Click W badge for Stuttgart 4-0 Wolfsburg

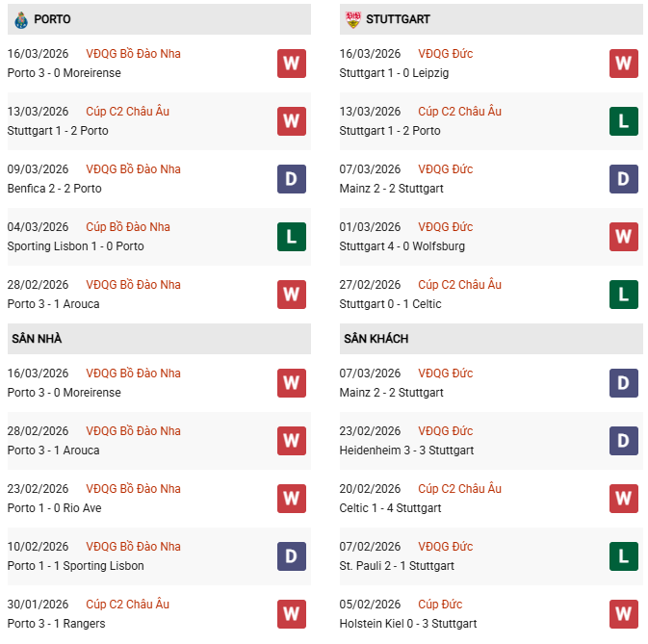pyautogui.click(x=624, y=237)
